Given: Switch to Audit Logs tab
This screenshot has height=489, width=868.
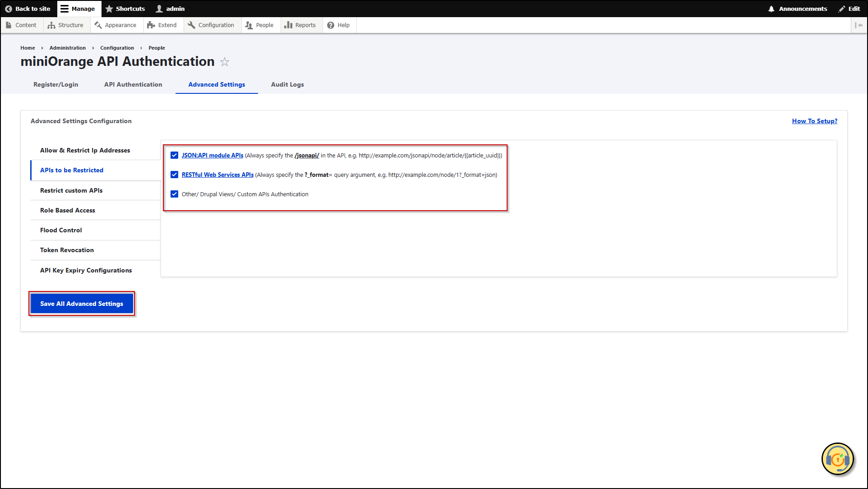Looking at the screenshot, I should pos(287,84).
